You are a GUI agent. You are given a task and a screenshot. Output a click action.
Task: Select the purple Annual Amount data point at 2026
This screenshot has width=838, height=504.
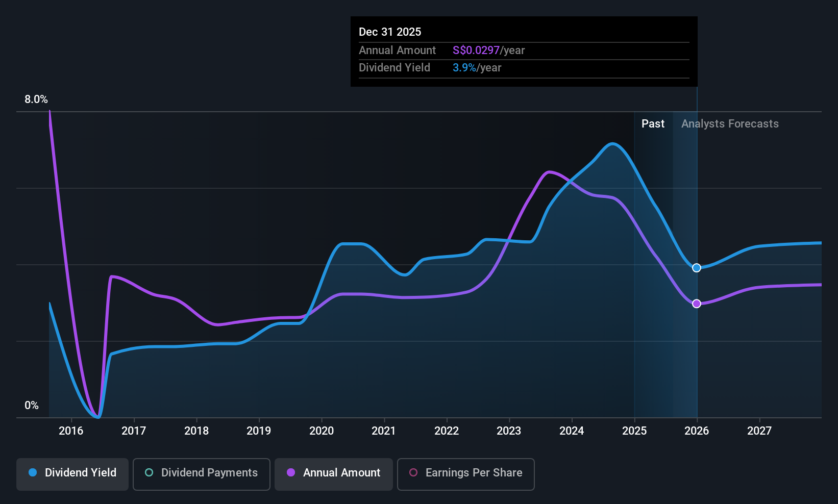[x=697, y=304]
